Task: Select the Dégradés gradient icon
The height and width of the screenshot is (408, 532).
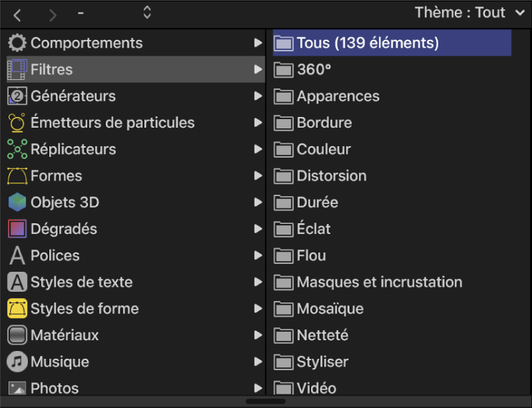Action: coord(17,229)
